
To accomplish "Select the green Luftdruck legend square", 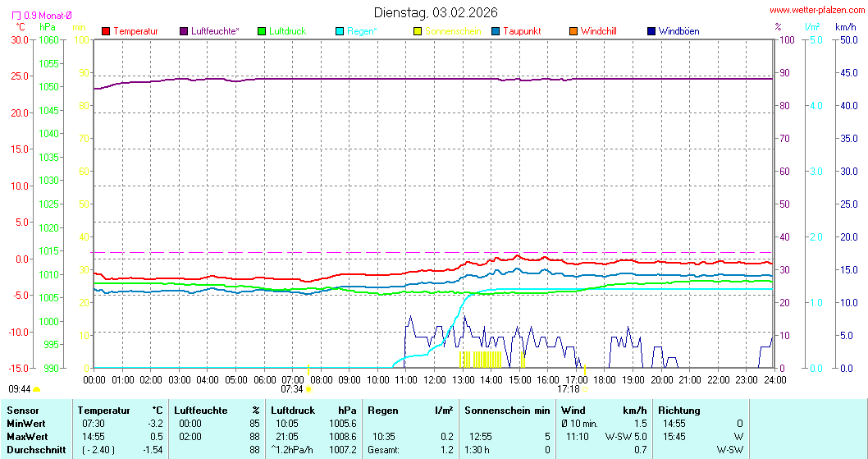I will tap(262, 31).
